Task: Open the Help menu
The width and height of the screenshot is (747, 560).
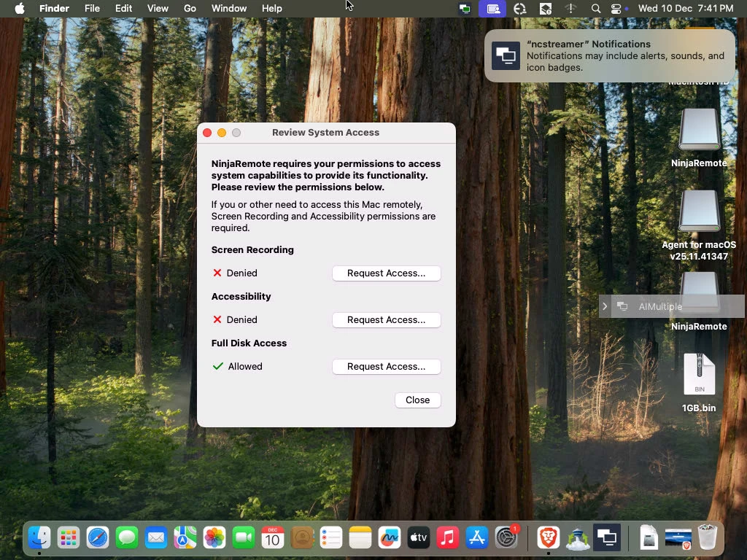Action: 272,9
